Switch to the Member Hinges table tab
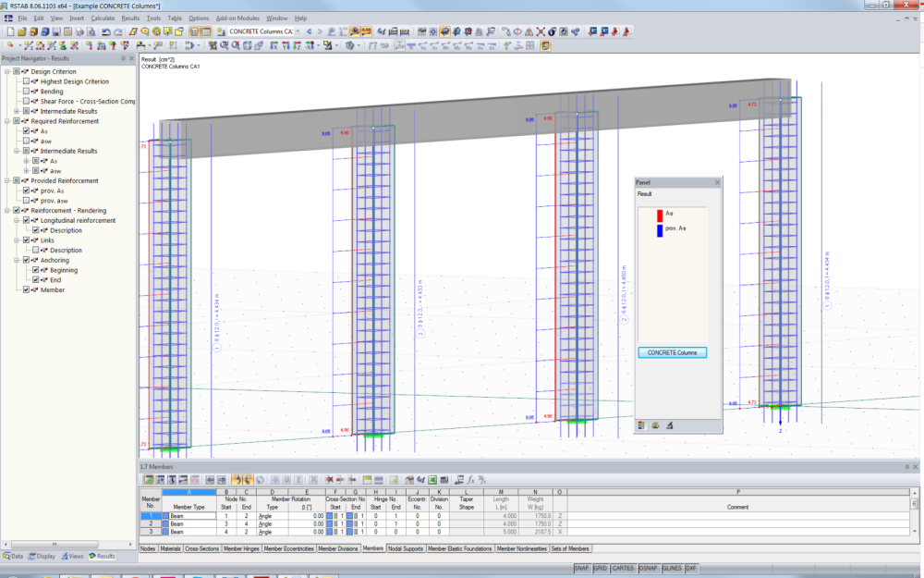Screen dimensions: 924x578 click(x=241, y=548)
